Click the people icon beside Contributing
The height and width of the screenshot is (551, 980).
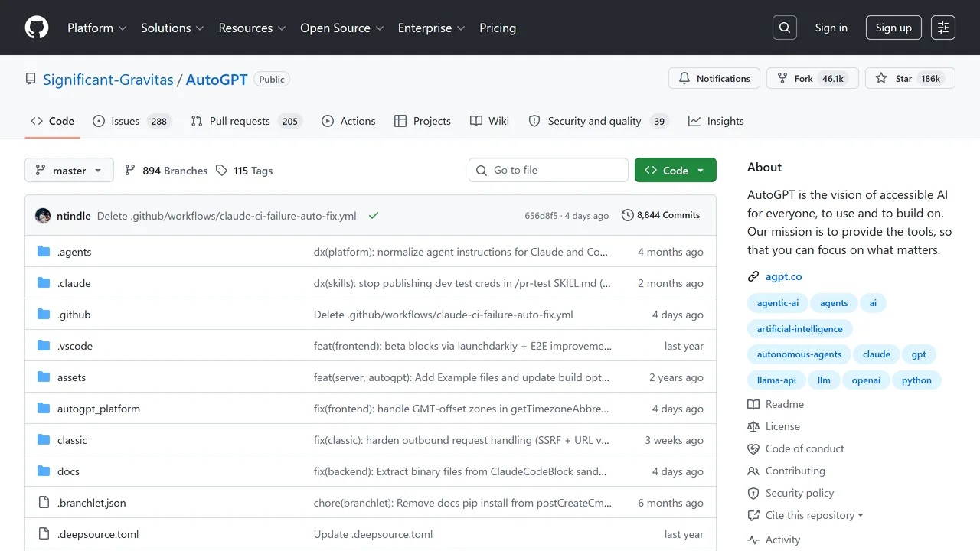click(753, 471)
